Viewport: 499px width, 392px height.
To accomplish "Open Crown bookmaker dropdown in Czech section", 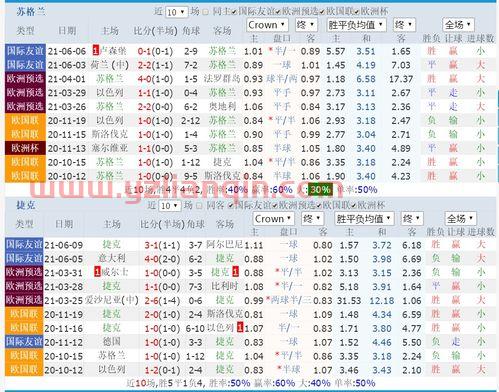I will coord(273,219).
